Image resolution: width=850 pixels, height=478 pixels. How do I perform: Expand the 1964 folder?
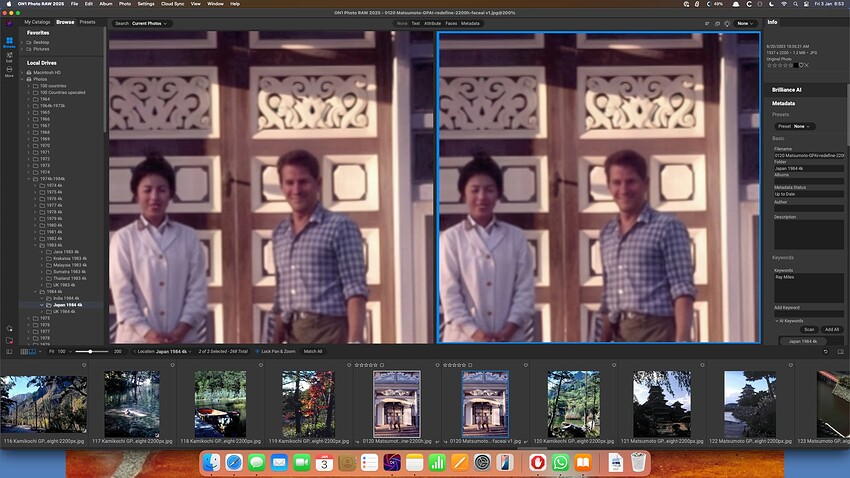pyautogui.click(x=29, y=99)
